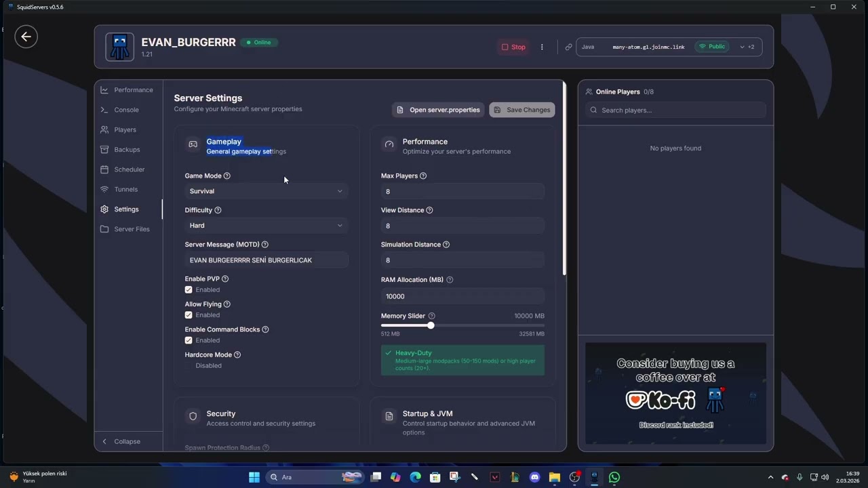The image size is (868, 488).
Task: Enable the Hardcore Mode checkbox
Action: tap(189, 365)
